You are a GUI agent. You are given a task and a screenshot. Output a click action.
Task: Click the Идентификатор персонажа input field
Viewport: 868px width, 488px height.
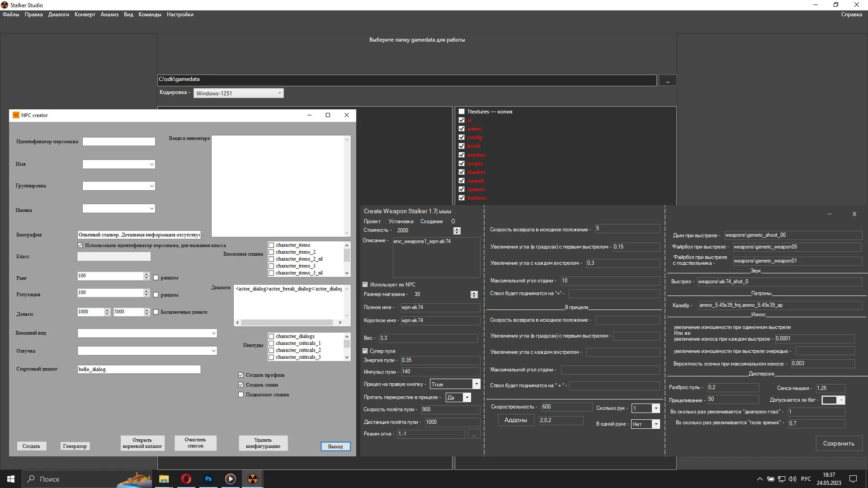pyautogui.click(x=119, y=142)
